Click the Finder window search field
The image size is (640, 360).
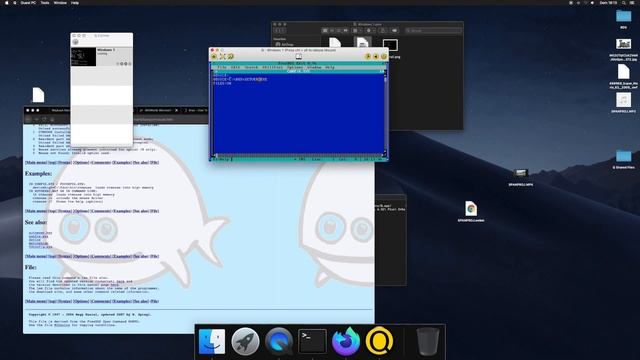click(433, 31)
